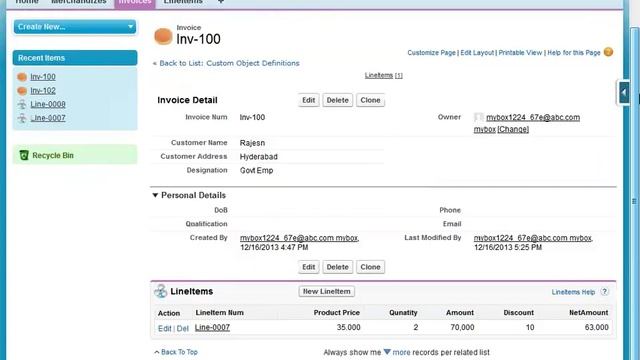Image resolution: width=640 pixels, height=360 pixels.
Task: Click the LineItems help question mark icon
Action: (604, 291)
